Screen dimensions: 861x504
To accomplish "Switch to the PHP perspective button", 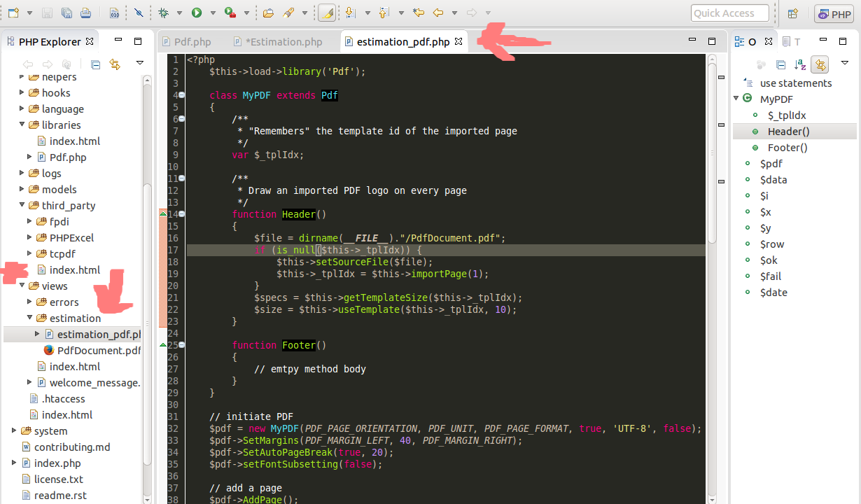I will click(834, 13).
